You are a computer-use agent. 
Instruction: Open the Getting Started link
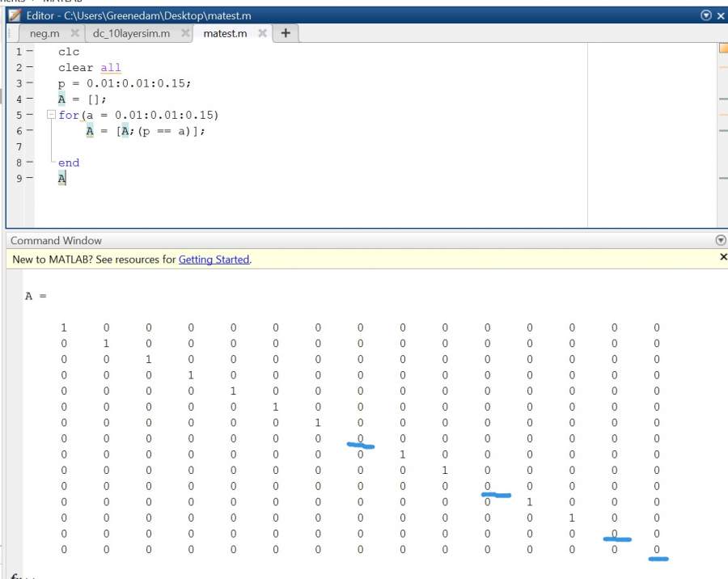(214, 259)
